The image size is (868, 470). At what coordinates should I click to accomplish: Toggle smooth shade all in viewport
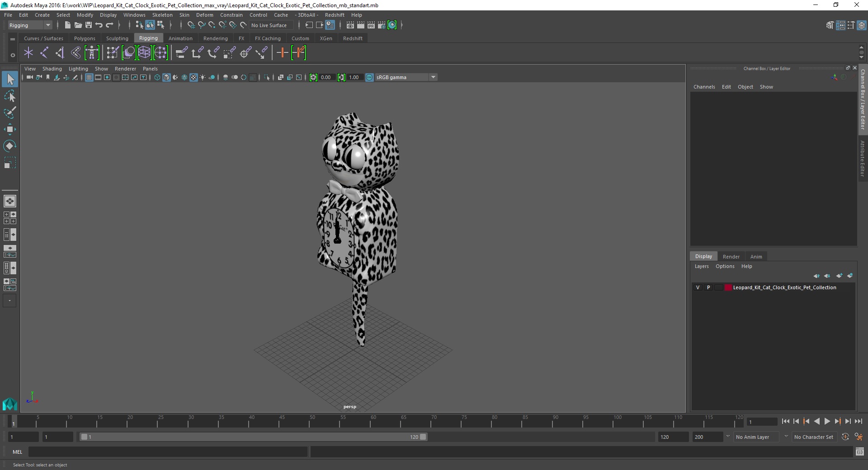click(166, 77)
